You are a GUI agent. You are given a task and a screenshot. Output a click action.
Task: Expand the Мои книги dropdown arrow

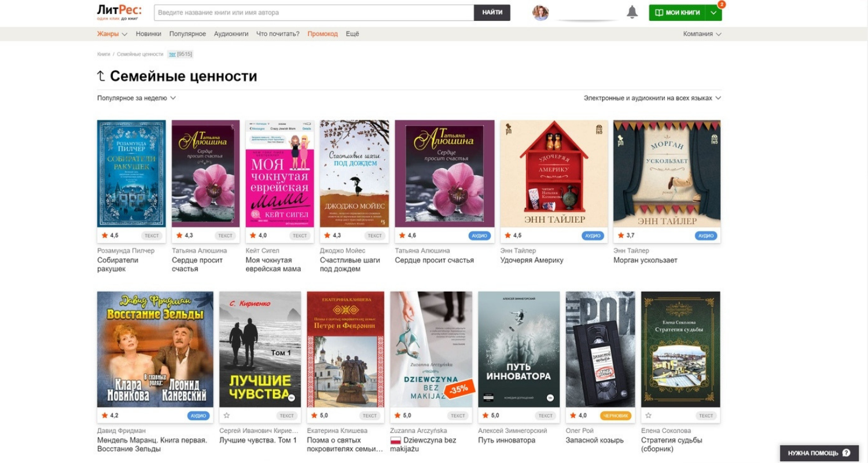713,13
